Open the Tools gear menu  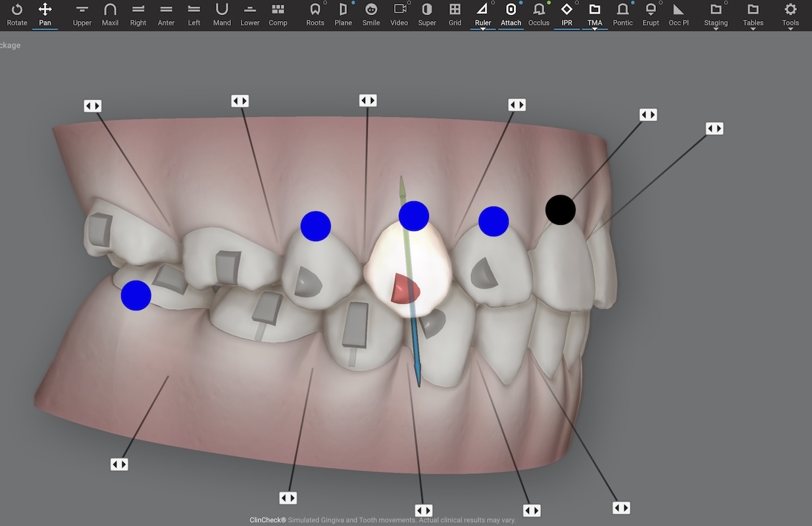point(790,14)
